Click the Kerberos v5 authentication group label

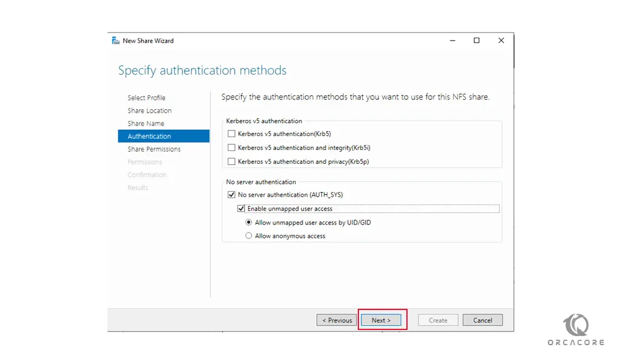coord(264,121)
